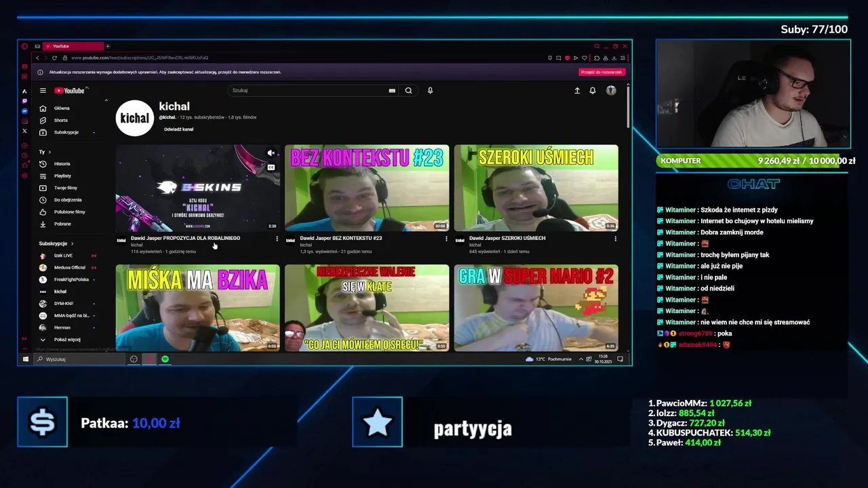Select the YouTube browser tab

coord(72,46)
